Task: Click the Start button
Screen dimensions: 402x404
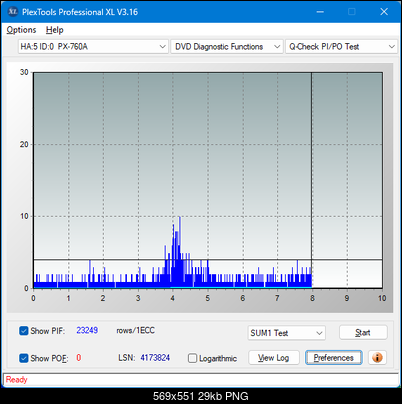Action: coord(363,333)
